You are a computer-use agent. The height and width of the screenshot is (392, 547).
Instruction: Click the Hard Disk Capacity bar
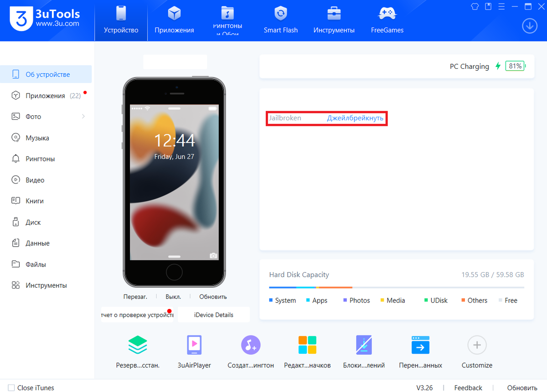coord(397,287)
